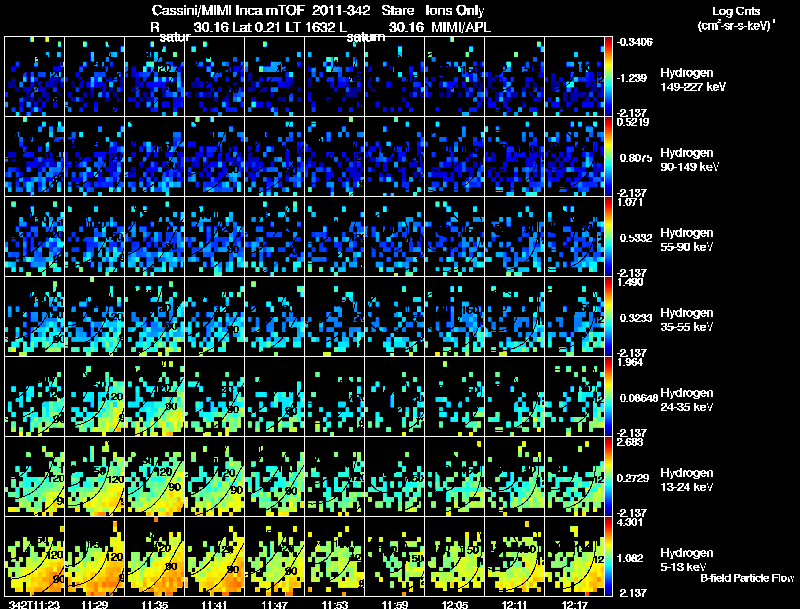
Task: Open the 35-55 keV panel at 11:41
Action: [214, 316]
